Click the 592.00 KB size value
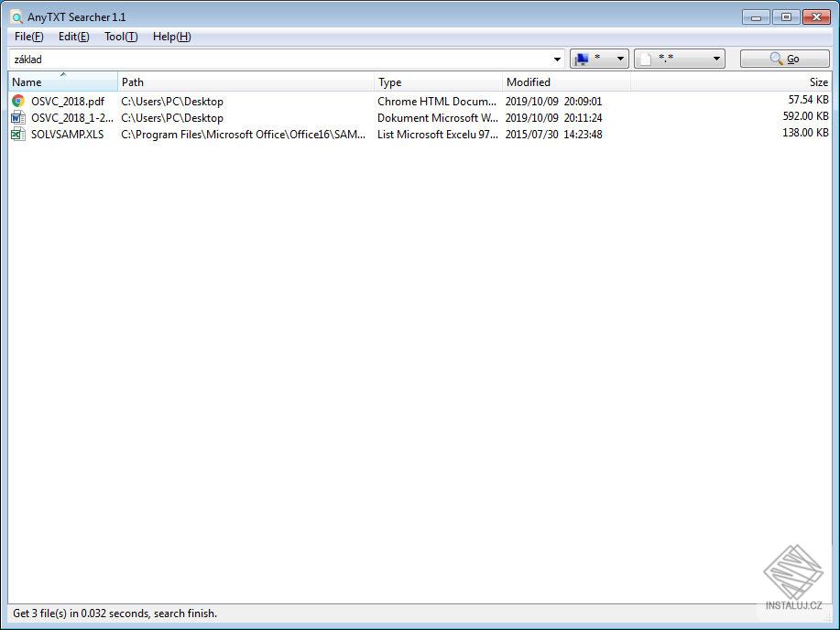Screen dimensions: 840x630 (806, 116)
